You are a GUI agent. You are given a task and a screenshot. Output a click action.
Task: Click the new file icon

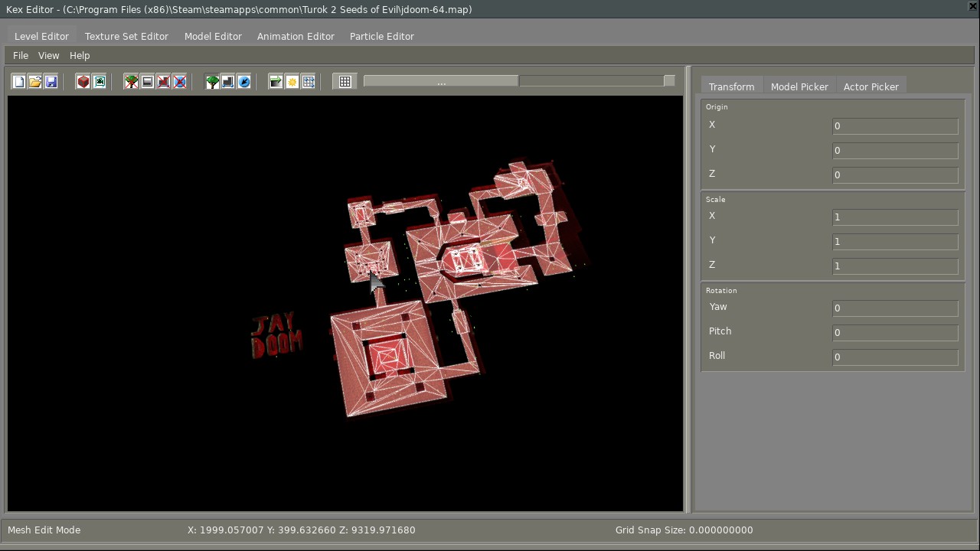click(x=19, y=82)
